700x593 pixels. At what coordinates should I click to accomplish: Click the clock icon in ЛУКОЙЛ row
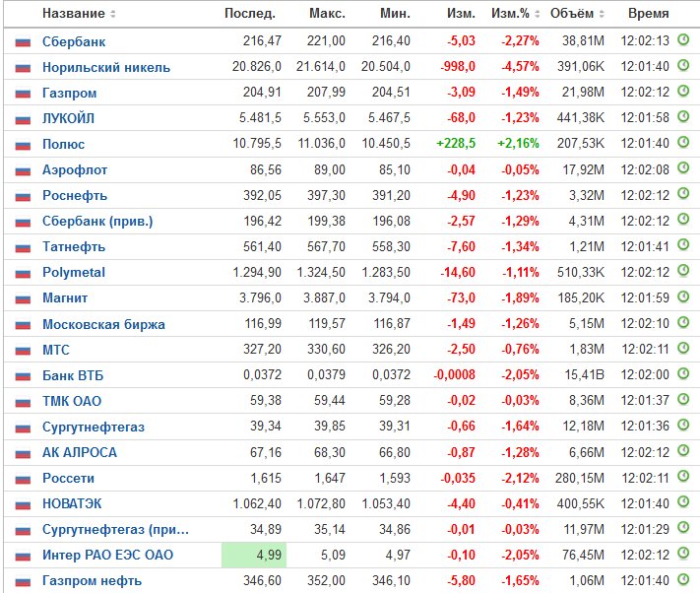(683, 117)
